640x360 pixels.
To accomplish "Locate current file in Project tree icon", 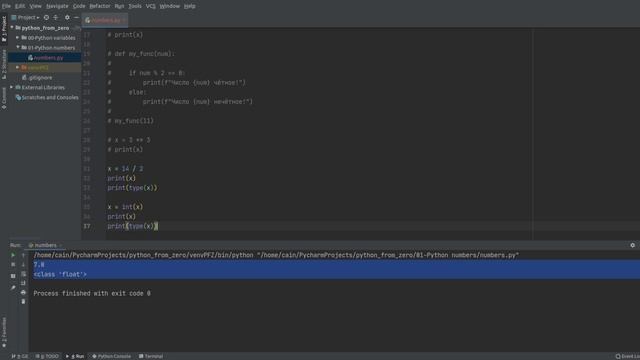I will coord(46,18).
